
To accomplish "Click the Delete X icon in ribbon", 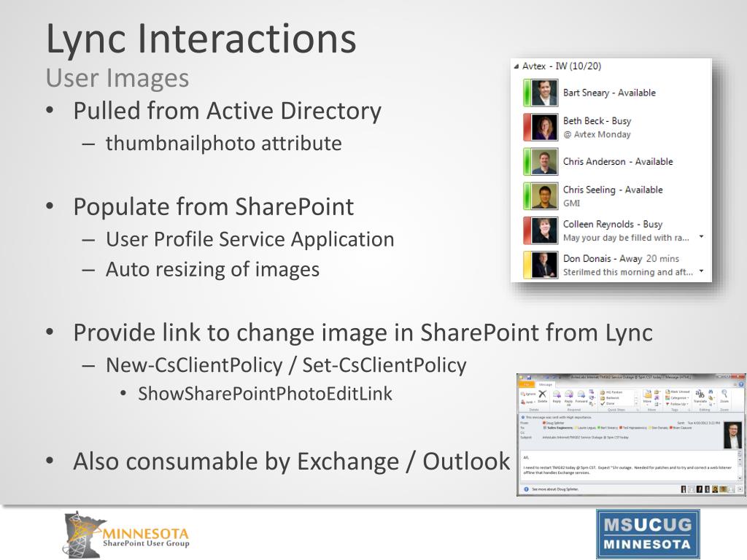I will pyautogui.click(x=543, y=394).
